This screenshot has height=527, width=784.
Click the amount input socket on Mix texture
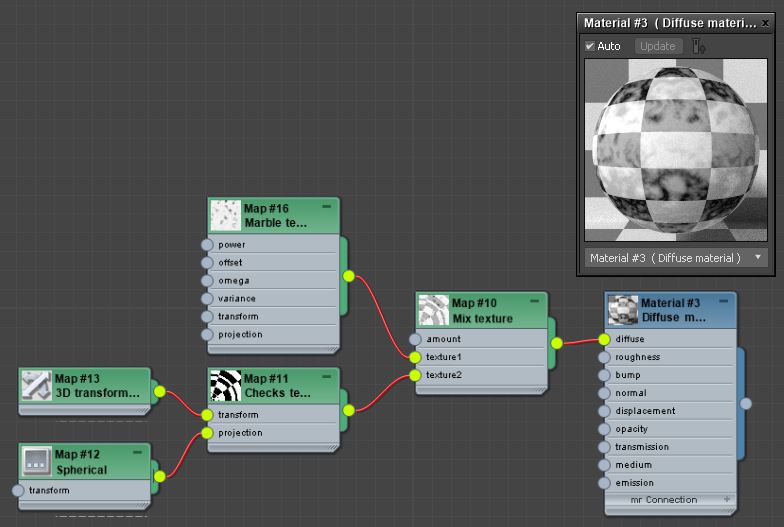pos(415,339)
